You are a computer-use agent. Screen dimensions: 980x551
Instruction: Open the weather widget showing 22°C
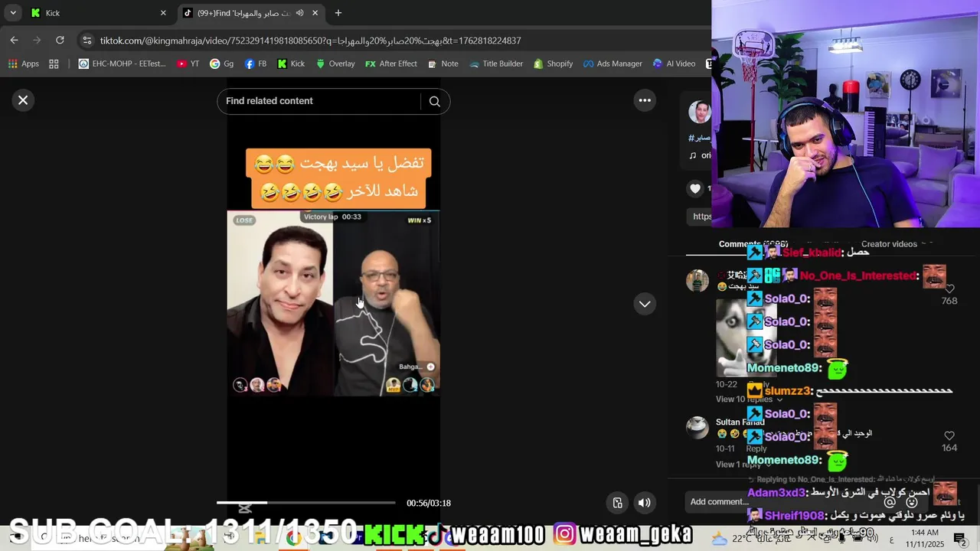coord(750,538)
